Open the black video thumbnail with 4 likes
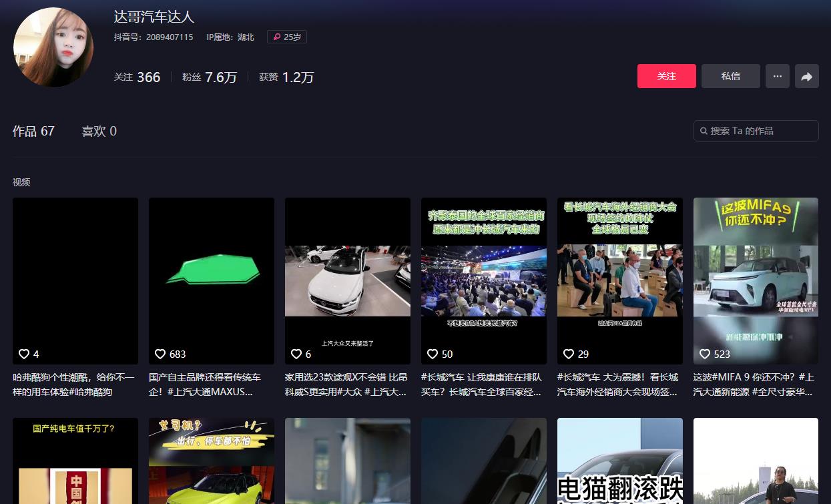 75,281
